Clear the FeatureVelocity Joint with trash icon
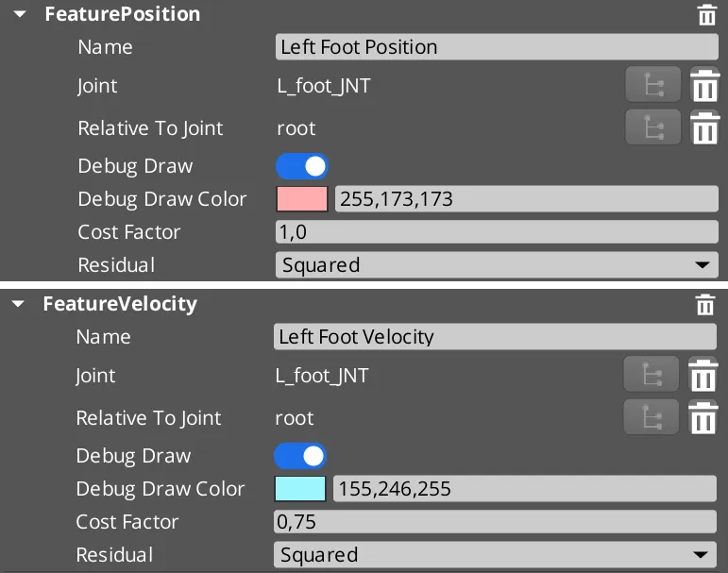The image size is (728, 573). point(703,376)
